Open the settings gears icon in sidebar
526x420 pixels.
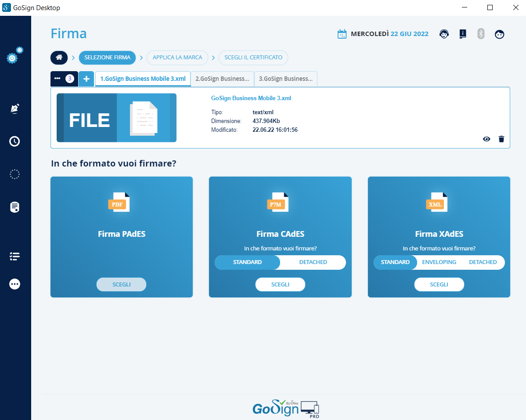click(15, 55)
